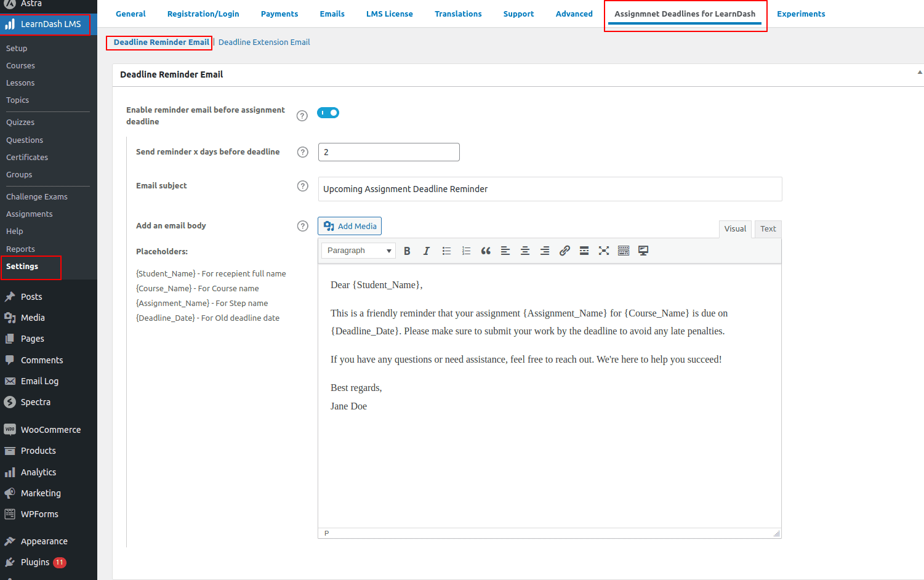Disable reminder email before deadline toggle
This screenshot has width=924, height=580.
(328, 113)
